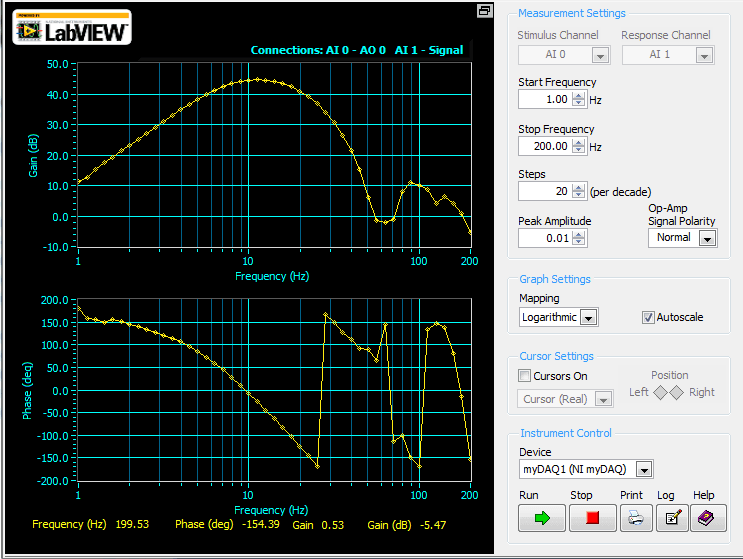Click the Stop Frequency value field
This screenshot has height=559, width=743.
[x=544, y=146]
